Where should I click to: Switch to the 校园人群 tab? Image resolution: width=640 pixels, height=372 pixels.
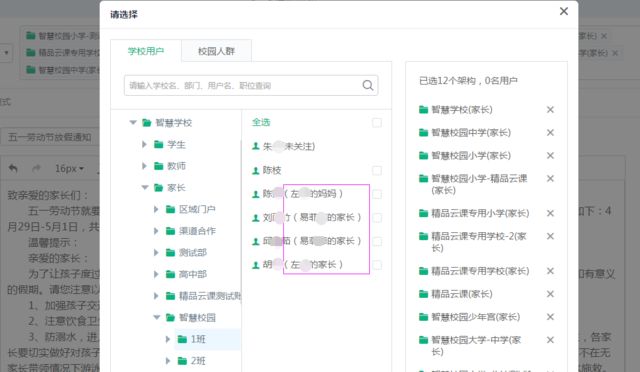[x=216, y=51]
